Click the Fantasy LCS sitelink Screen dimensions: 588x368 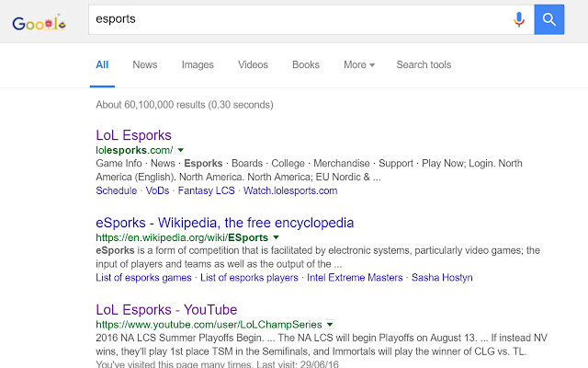[206, 191]
